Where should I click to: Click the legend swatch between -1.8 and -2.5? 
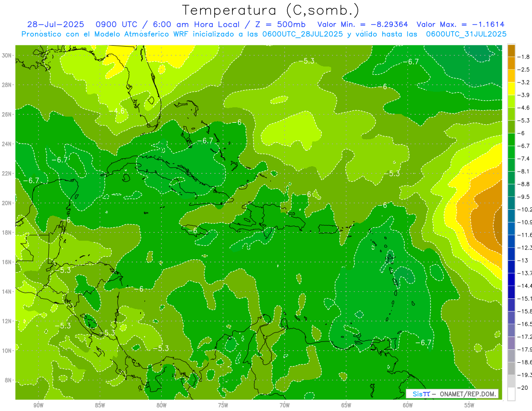point(511,63)
